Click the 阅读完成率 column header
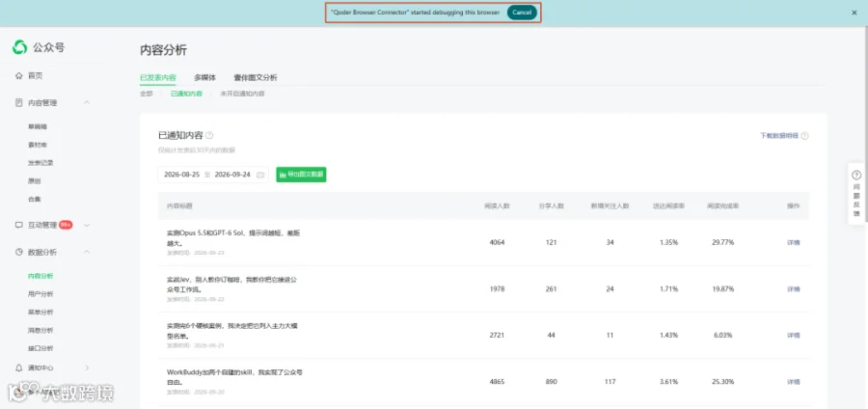This screenshot has width=868, height=409. click(723, 205)
